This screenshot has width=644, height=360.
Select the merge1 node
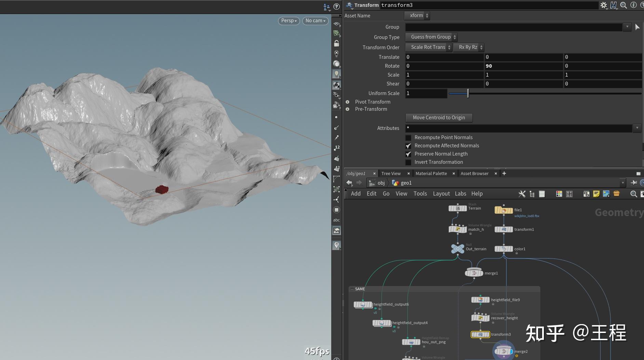click(474, 273)
